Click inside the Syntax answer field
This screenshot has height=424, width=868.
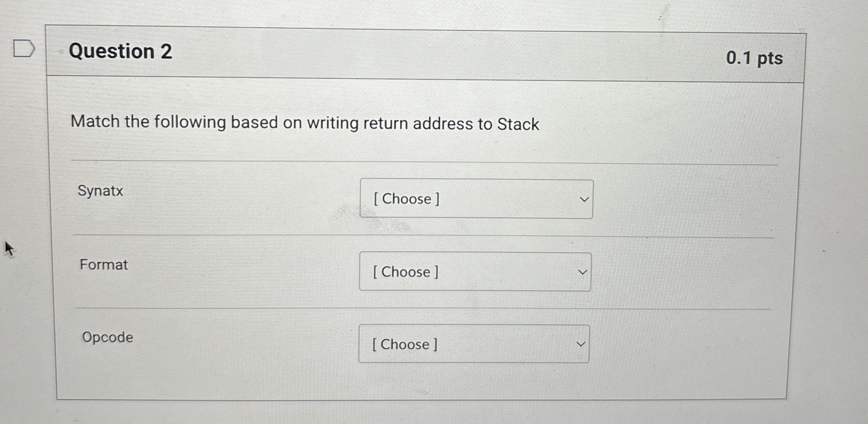[x=440, y=199]
